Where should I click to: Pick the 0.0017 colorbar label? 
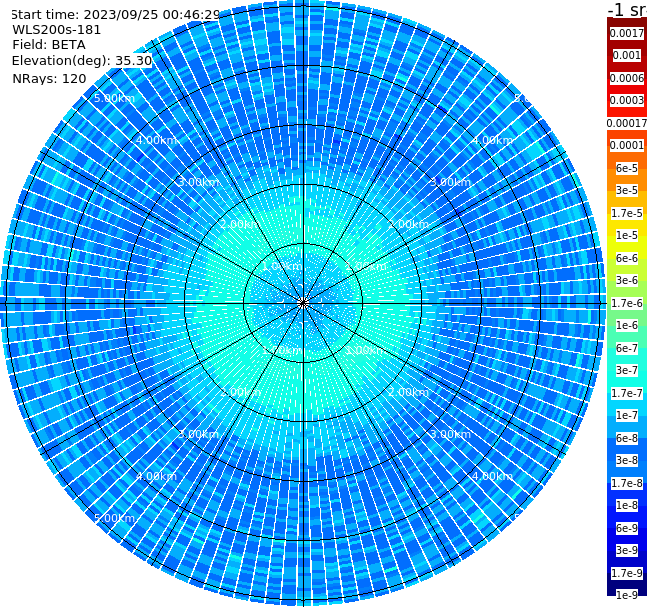pos(627,33)
